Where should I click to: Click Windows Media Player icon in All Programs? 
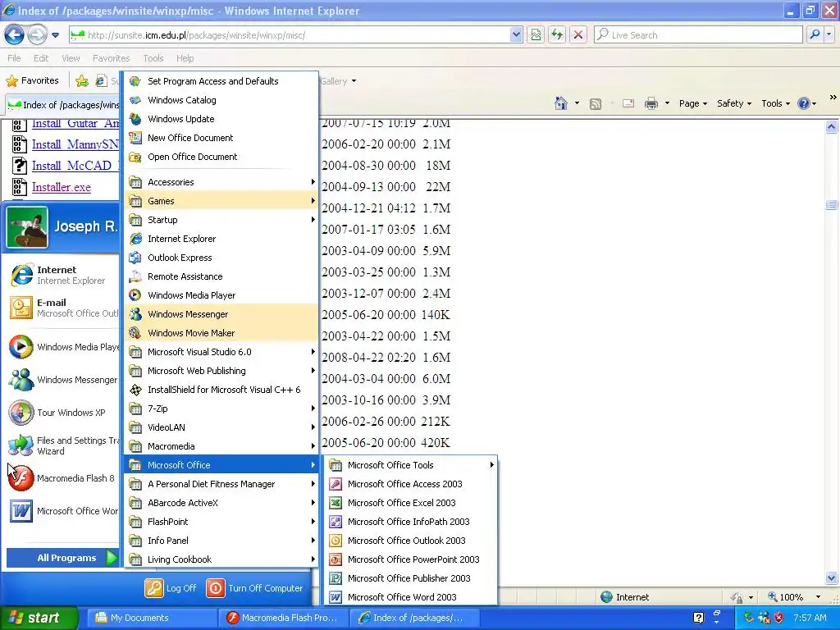click(135, 295)
